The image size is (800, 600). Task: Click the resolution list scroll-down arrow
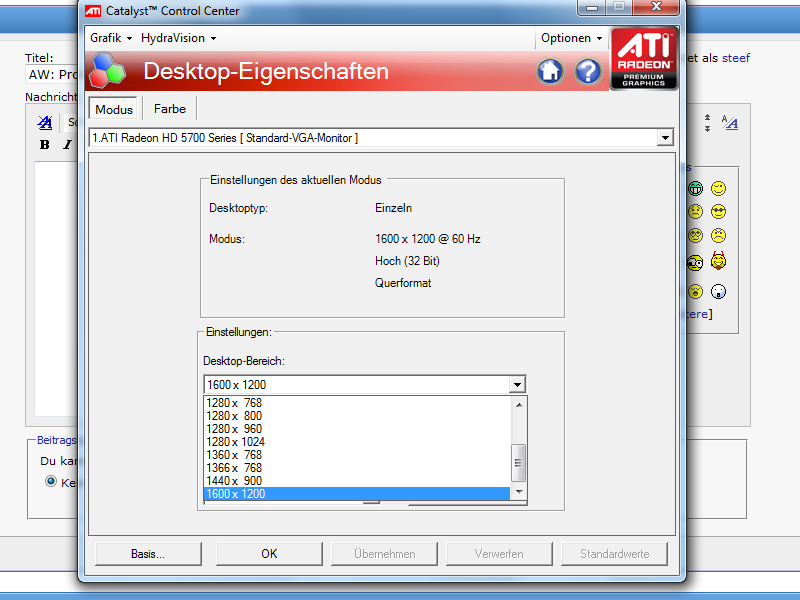519,492
